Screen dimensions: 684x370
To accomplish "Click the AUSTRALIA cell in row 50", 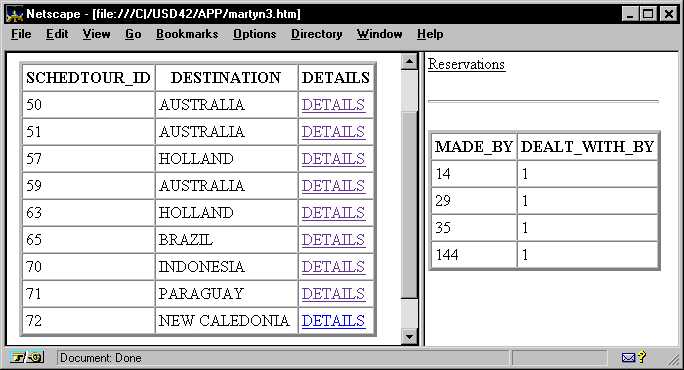I will [226, 105].
